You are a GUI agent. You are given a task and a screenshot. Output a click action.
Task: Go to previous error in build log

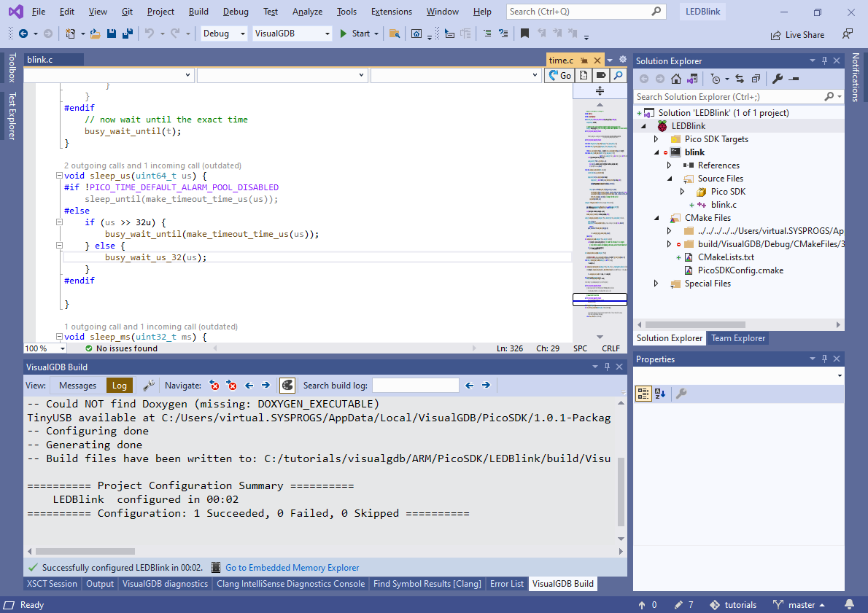tap(214, 385)
